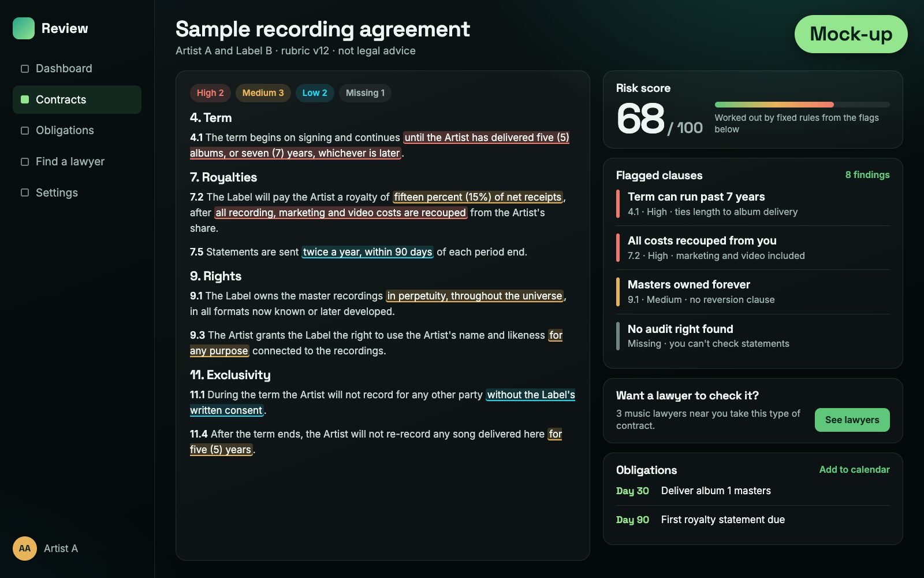
Task: Click the Mock-up badge
Action: click(851, 34)
